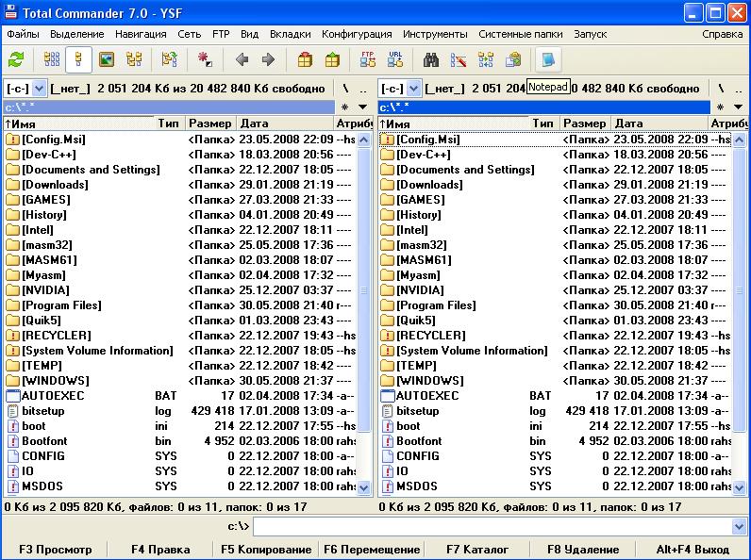Select [Documents and Settings] in right panel
Screen dimensions: 751x560
tap(555, 170)
